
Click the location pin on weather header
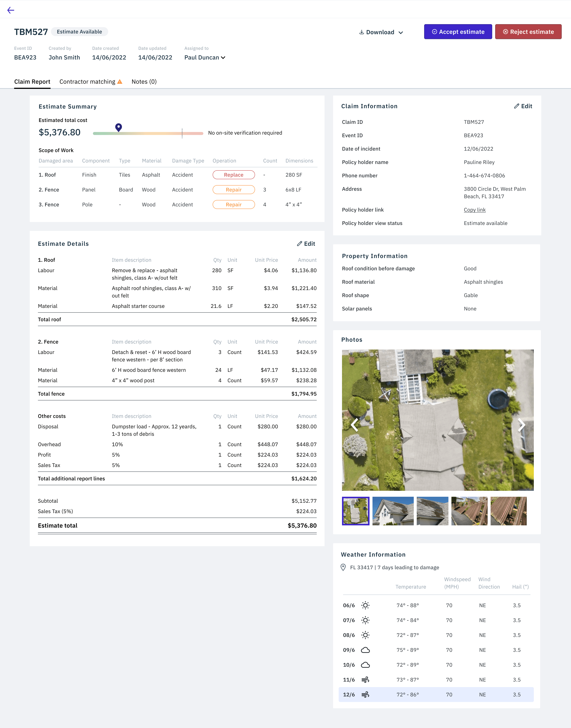click(x=343, y=568)
